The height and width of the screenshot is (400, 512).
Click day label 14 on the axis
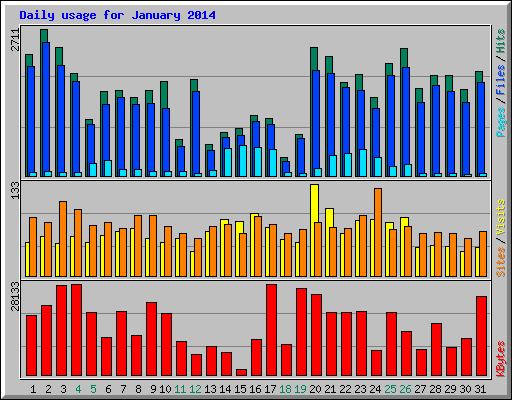coord(225,389)
